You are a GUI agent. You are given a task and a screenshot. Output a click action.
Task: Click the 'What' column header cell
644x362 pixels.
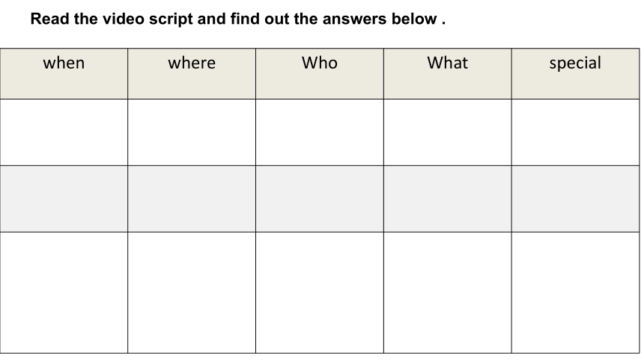pos(448,73)
